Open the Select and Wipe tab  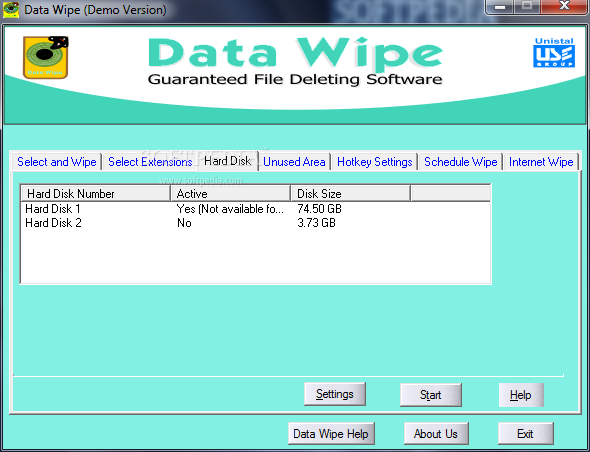click(x=56, y=162)
